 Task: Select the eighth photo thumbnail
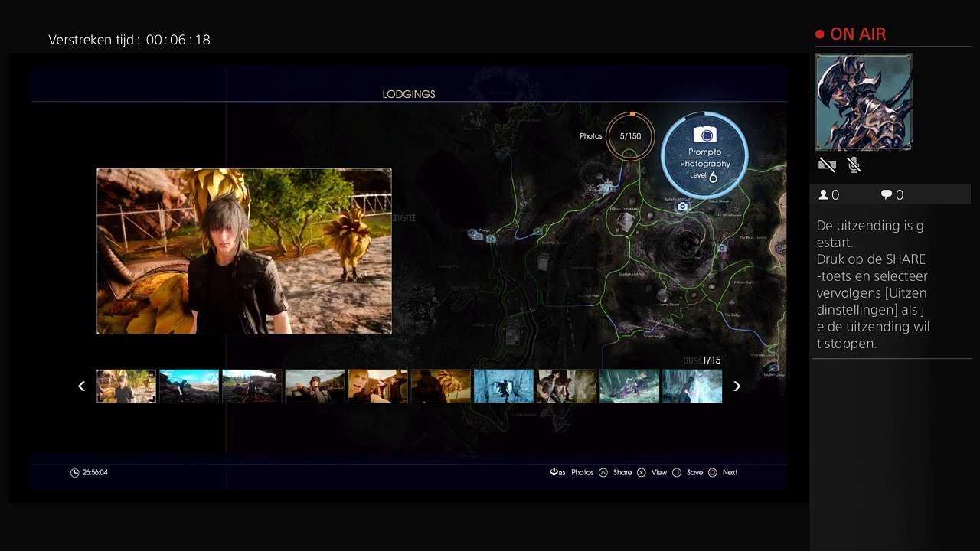tap(567, 386)
